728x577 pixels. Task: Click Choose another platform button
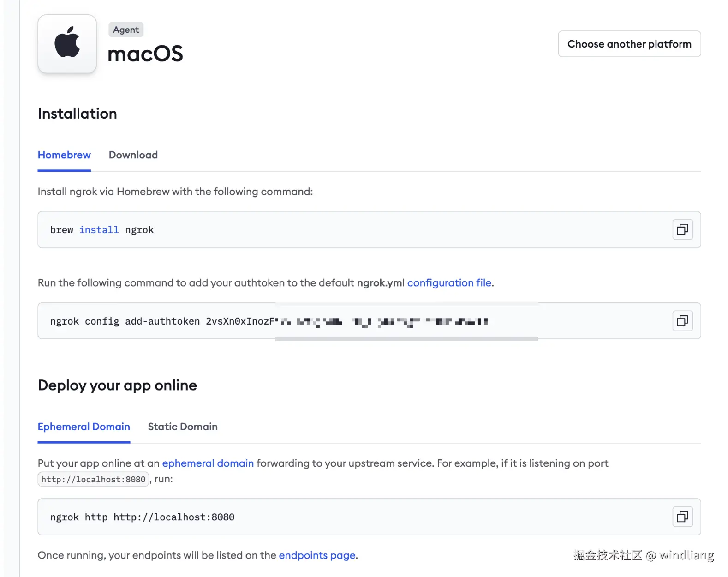tap(629, 44)
